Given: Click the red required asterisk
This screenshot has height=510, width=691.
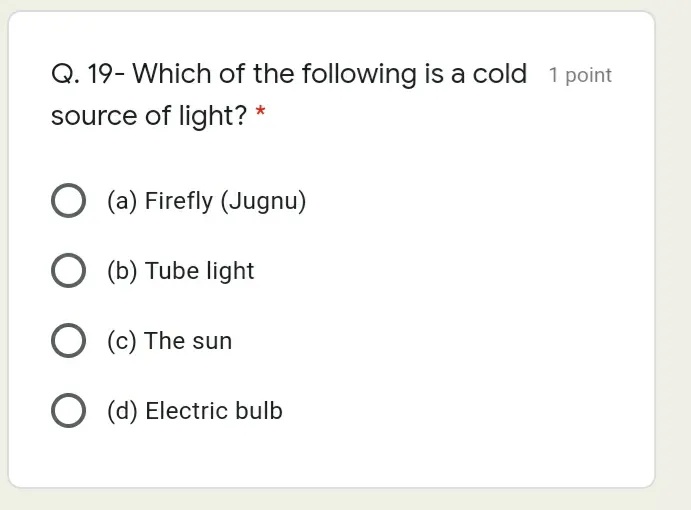Looking at the screenshot, I should point(260,111).
